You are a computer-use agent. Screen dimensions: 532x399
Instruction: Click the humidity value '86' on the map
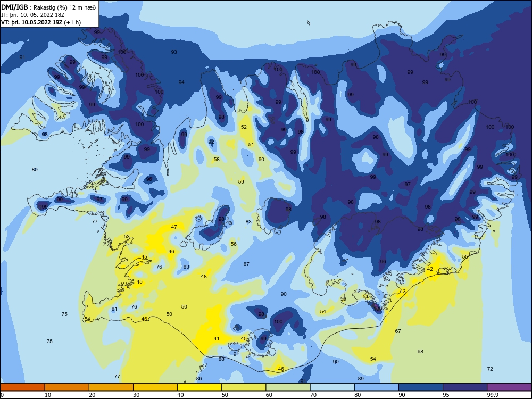[x=199, y=379]
